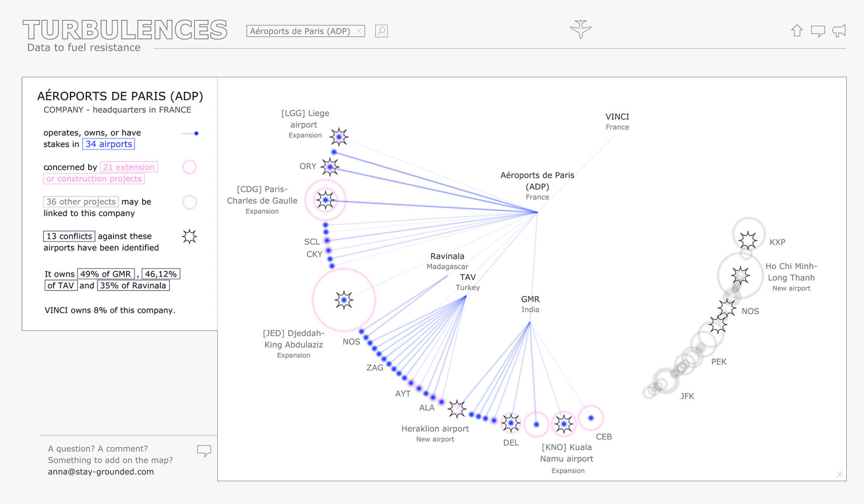Click the '49% of GMR' link

105,274
